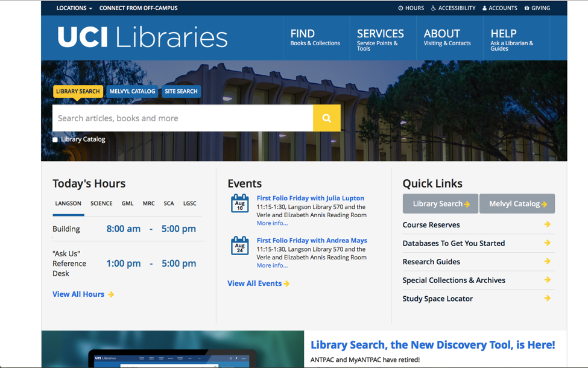
Task: Click the clock icon beside HOURS
Action: click(x=400, y=8)
